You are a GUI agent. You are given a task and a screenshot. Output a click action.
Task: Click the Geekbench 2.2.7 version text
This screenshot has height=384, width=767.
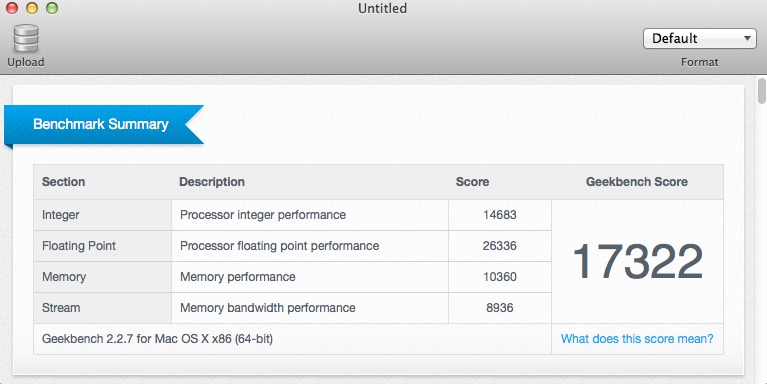pyautogui.click(x=158, y=339)
